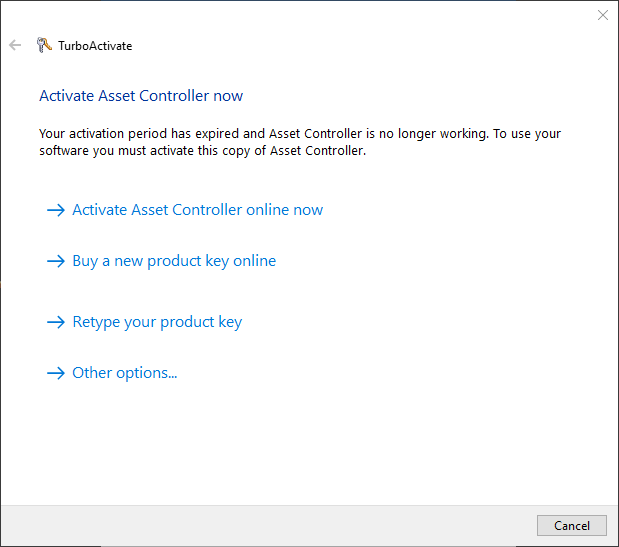
Task: Click the Activate Asset Controller now heading
Action: (x=141, y=96)
